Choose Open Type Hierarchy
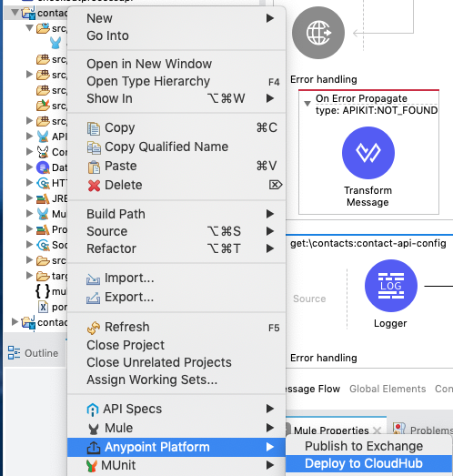 pos(176,81)
